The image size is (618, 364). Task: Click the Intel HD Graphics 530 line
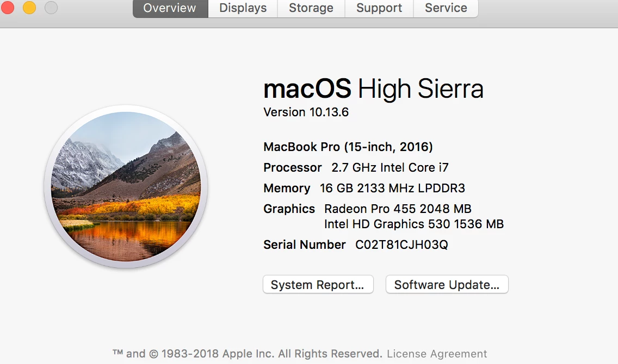[x=413, y=224]
